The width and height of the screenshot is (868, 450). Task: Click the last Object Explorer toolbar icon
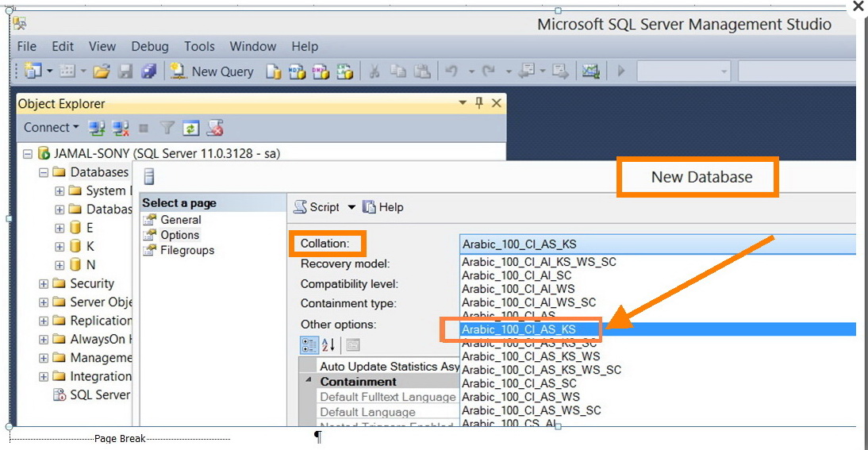[215, 129]
